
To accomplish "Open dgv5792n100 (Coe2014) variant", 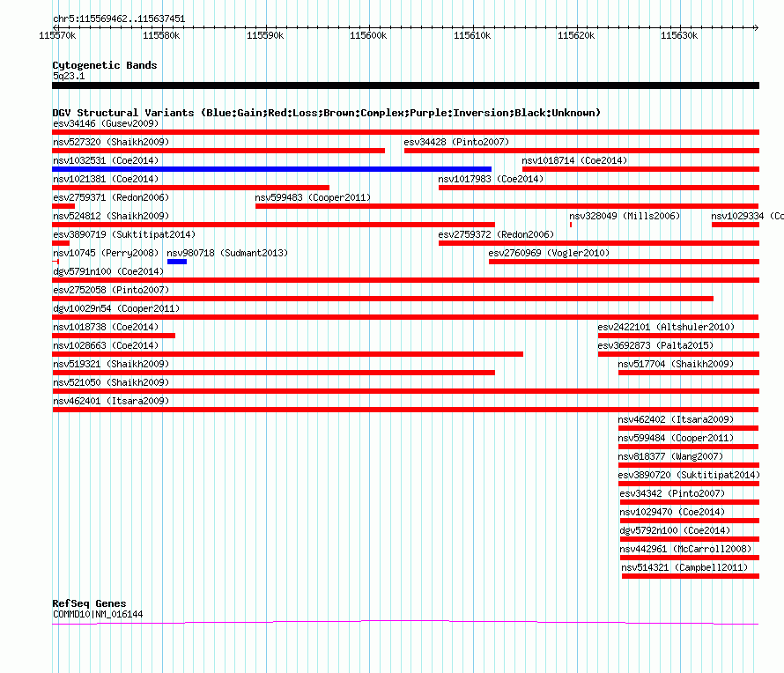I will [x=675, y=530].
